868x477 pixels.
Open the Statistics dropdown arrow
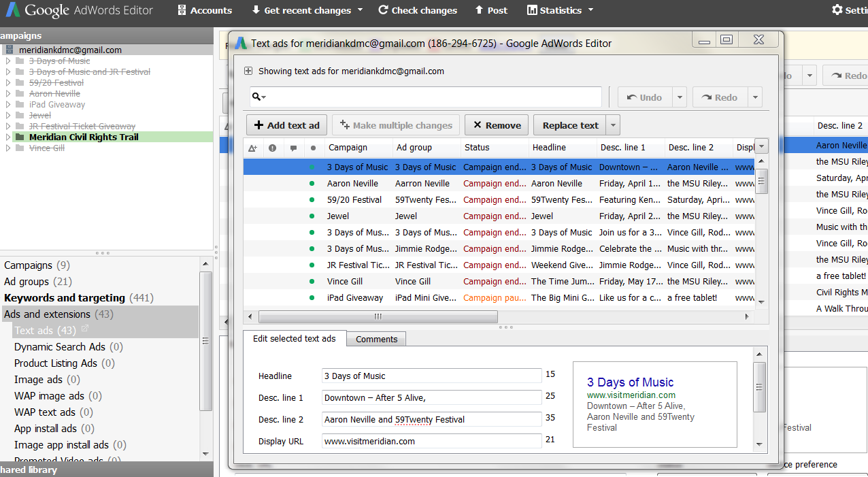[590, 10]
